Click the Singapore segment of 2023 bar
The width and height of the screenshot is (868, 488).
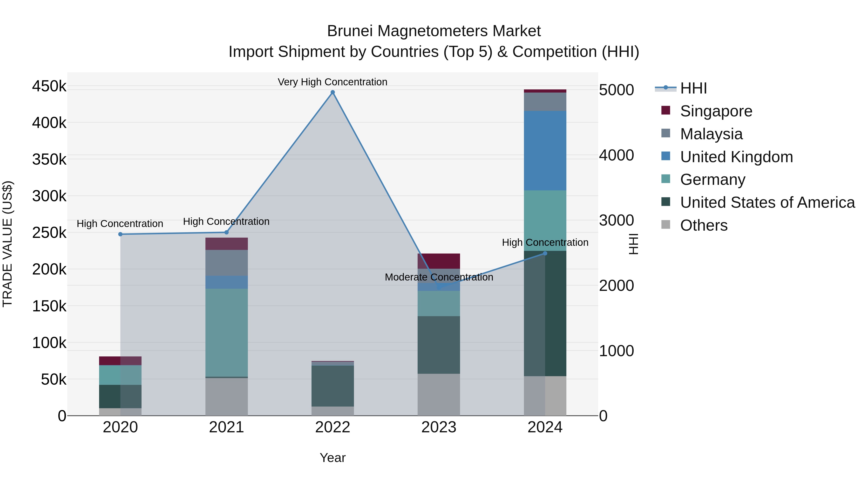439,261
